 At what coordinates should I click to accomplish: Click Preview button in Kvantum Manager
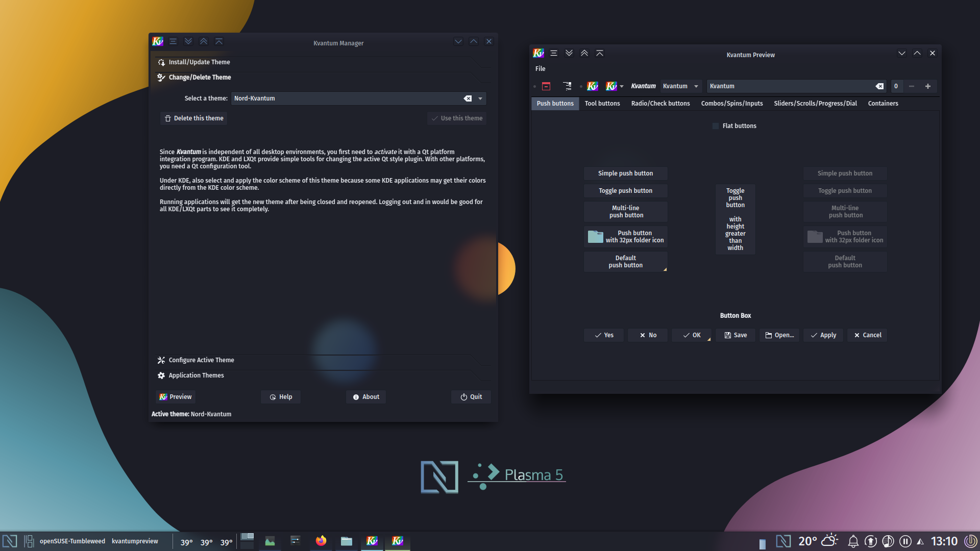click(176, 397)
